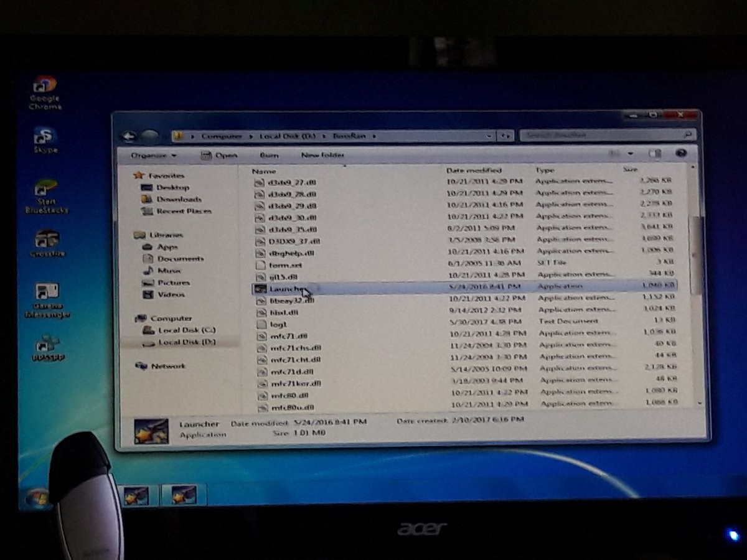Click the Open toolbar button
This screenshot has width=747, height=560.
[x=219, y=155]
